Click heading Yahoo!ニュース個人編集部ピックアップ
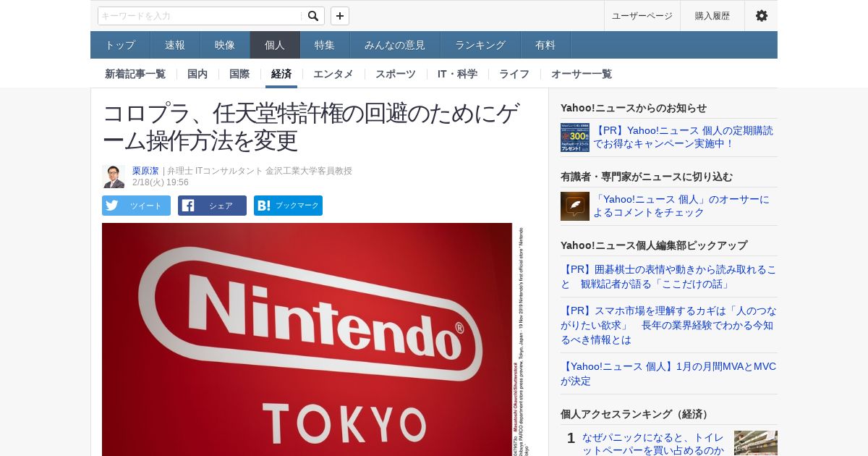This screenshot has height=456, width=868. 654,245
